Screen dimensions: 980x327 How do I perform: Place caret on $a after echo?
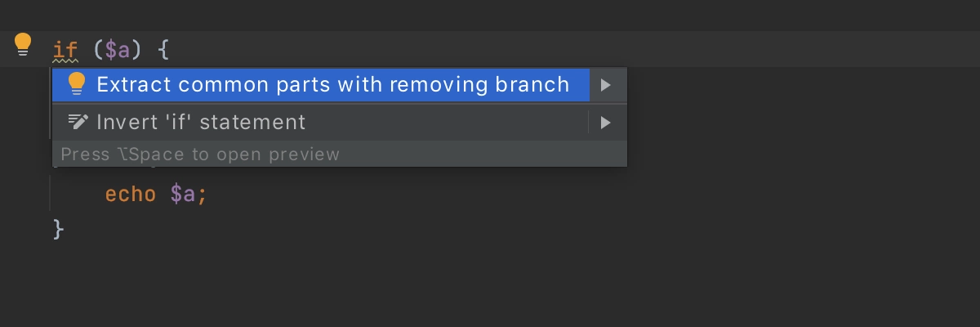click(183, 195)
